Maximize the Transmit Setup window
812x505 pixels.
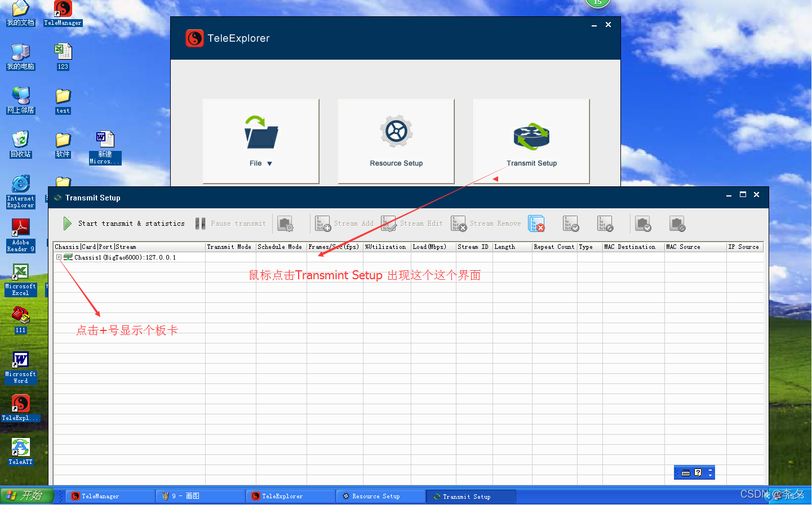(743, 195)
